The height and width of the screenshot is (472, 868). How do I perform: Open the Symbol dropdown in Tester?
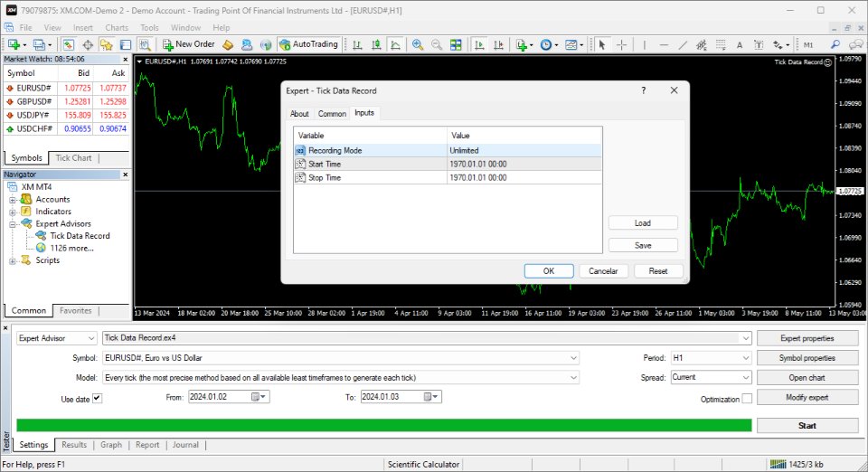341,358
